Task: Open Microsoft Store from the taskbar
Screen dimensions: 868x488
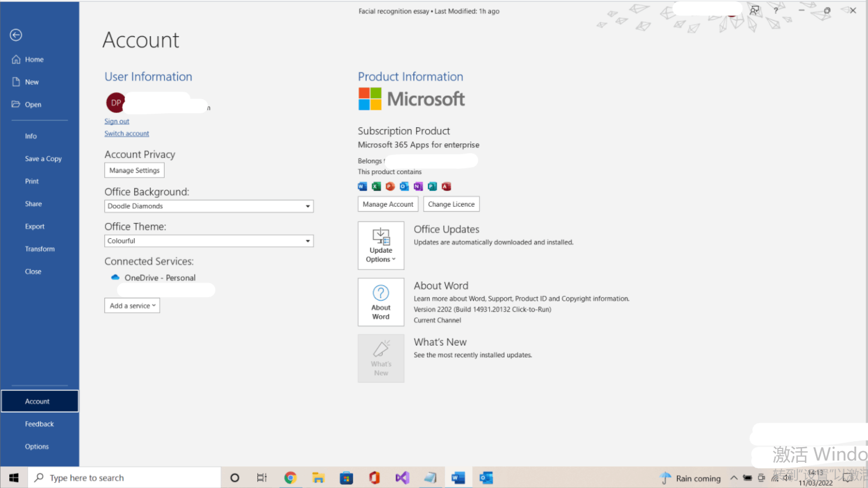Action: point(346,477)
